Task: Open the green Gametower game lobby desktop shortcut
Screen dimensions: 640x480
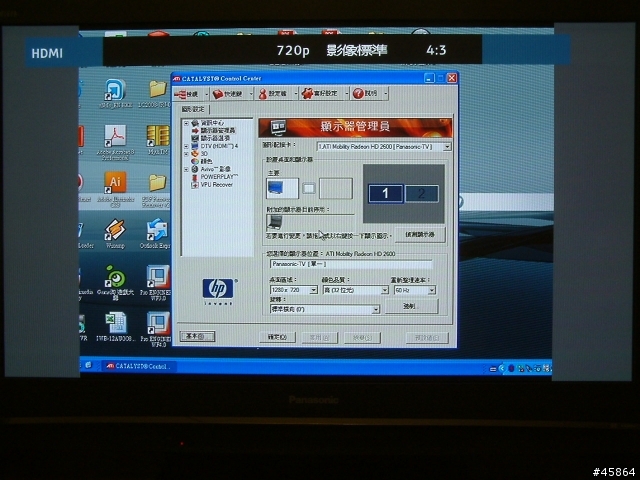Action: tap(116, 282)
